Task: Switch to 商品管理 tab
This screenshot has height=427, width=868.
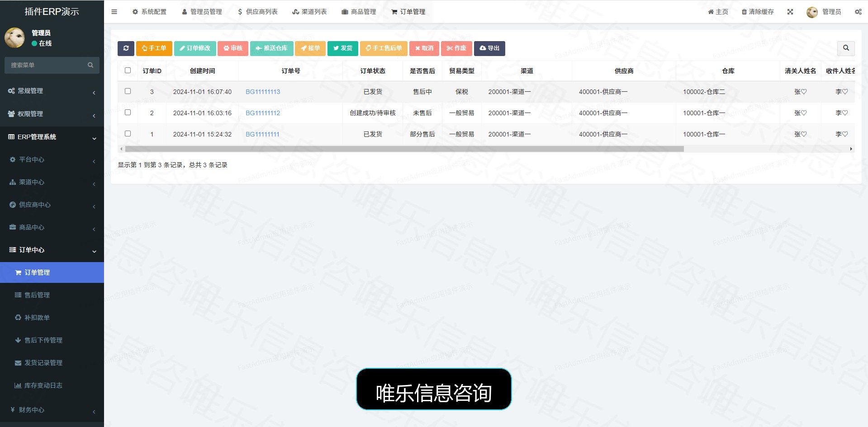Action: [359, 12]
